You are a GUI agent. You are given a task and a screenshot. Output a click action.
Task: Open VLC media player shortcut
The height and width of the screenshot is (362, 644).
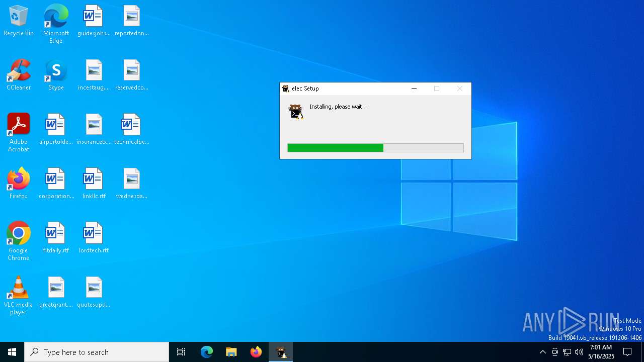[19, 296]
